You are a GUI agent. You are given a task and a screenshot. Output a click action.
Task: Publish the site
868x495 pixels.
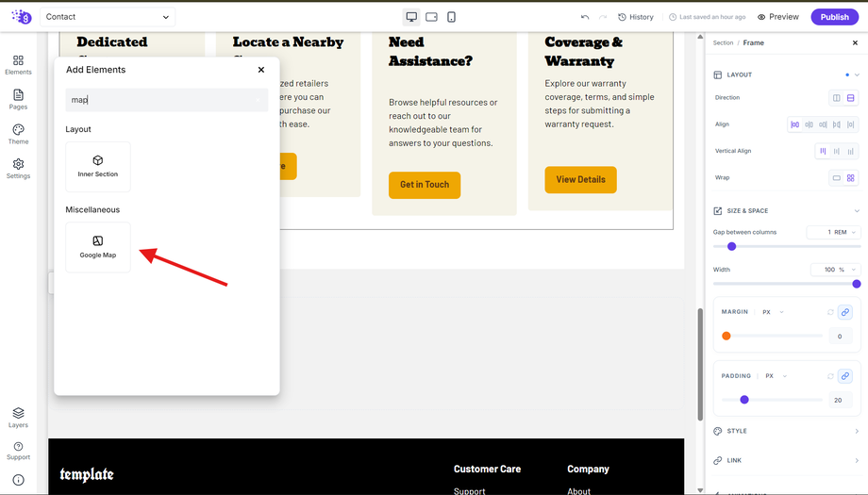pos(835,17)
